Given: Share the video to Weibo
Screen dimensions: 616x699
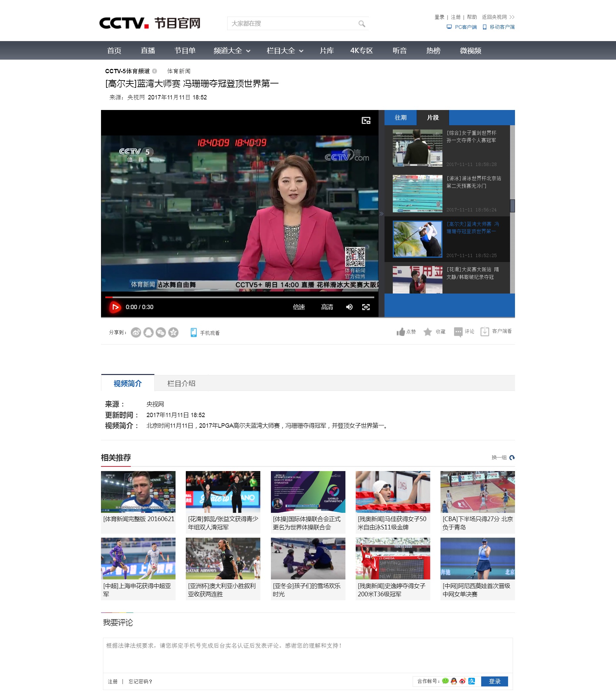Looking at the screenshot, I should click(136, 332).
